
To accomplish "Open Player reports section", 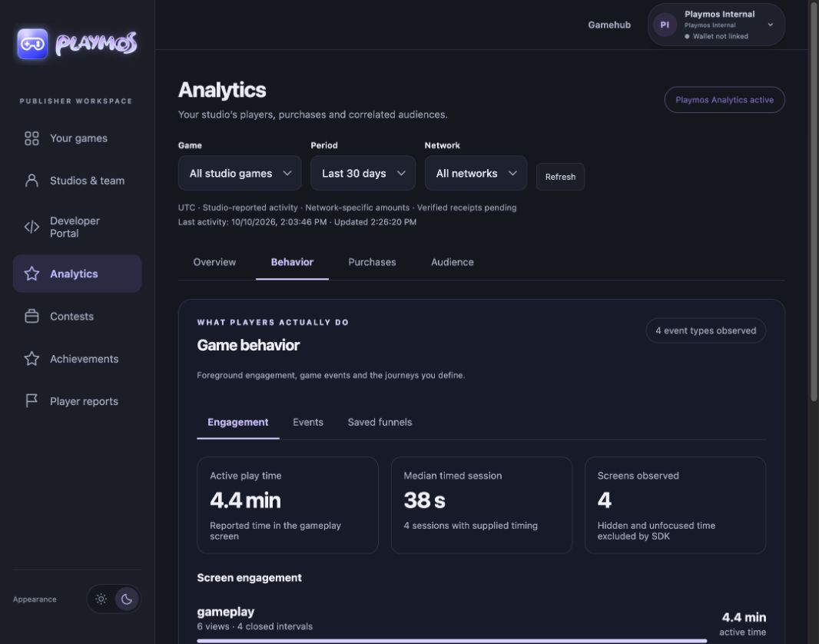I will [78, 401].
